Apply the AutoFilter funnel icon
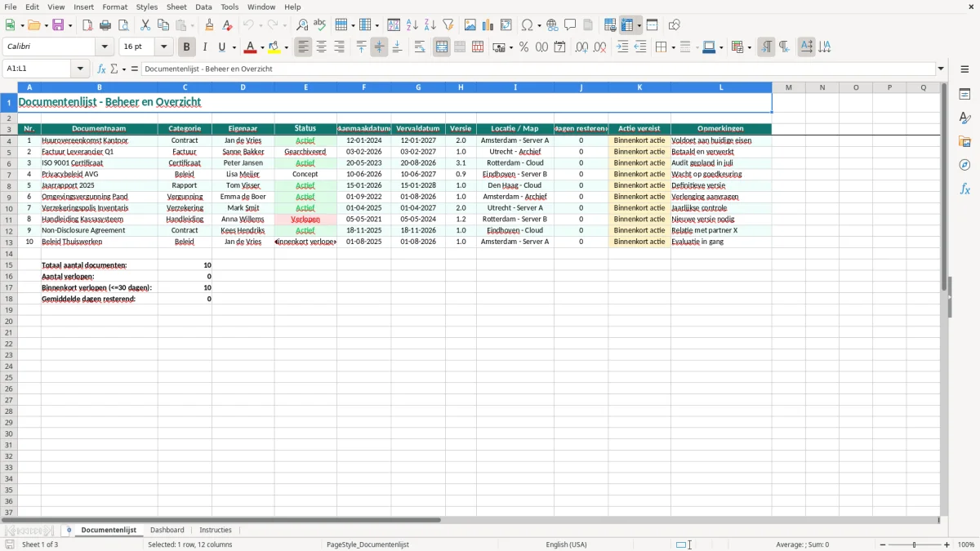The height and width of the screenshot is (551, 980). tap(448, 25)
